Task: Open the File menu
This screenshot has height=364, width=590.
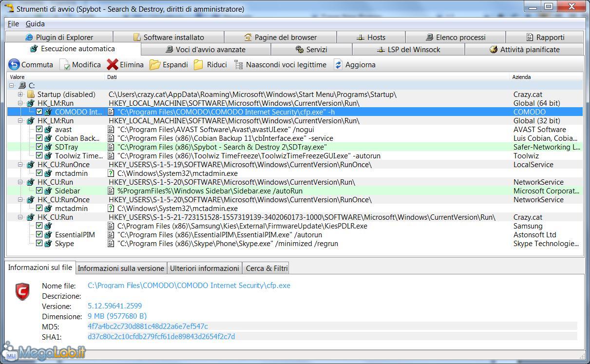Action: (13, 23)
